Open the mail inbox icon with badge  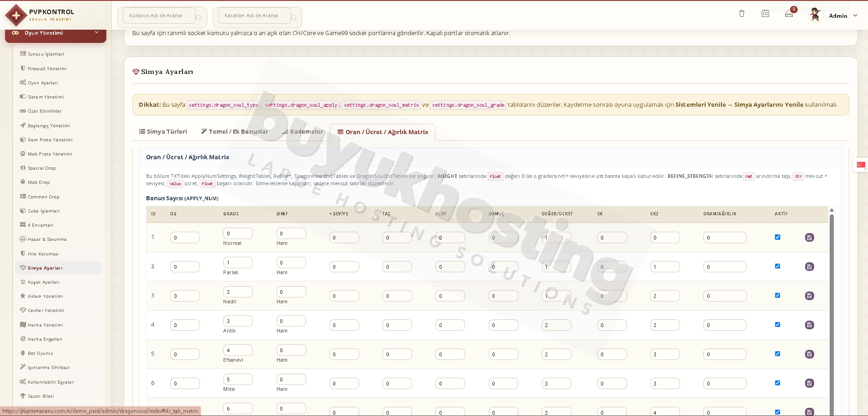point(789,14)
